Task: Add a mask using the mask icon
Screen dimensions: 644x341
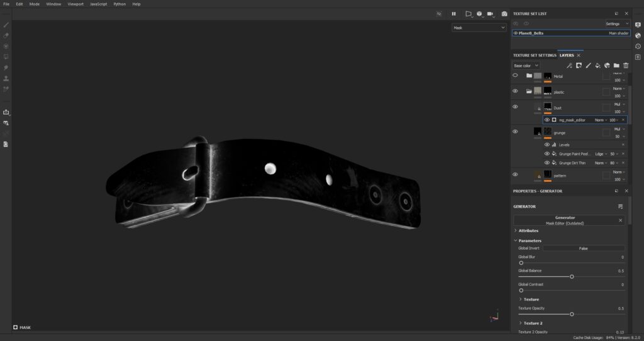Action: click(x=579, y=65)
